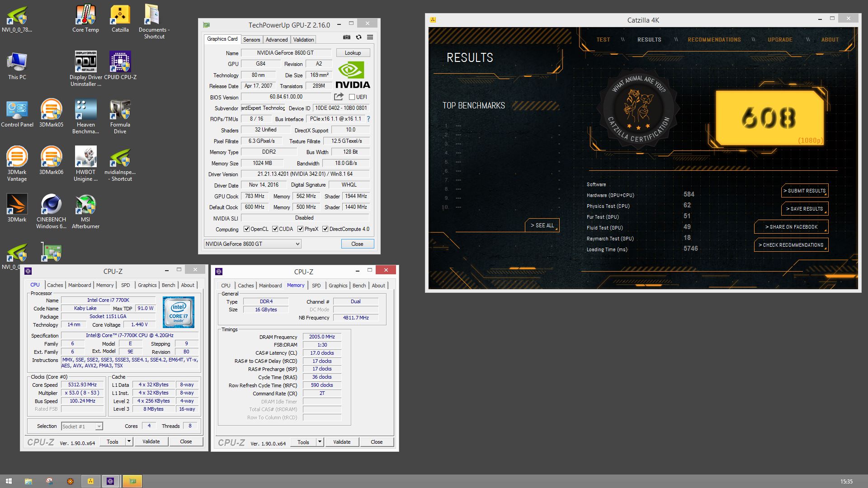868x488 pixels.
Task: Toggle the OpenCL checkbox
Action: 247,229
